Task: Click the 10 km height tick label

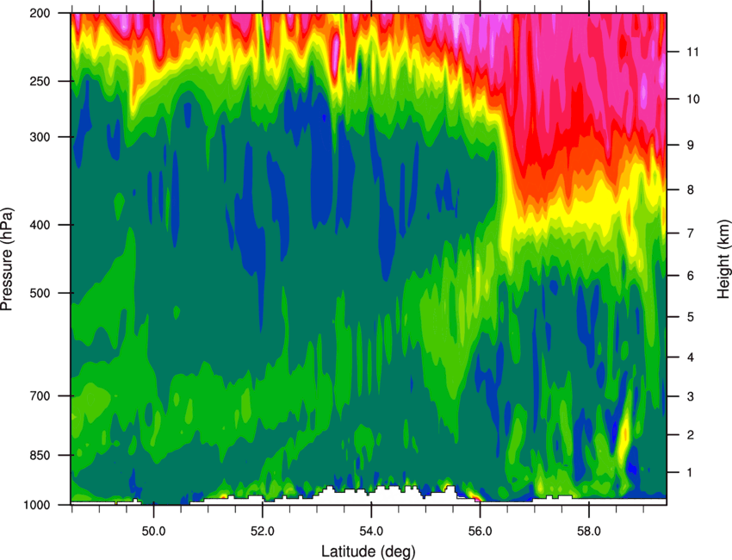Action: (x=692, y=99)
